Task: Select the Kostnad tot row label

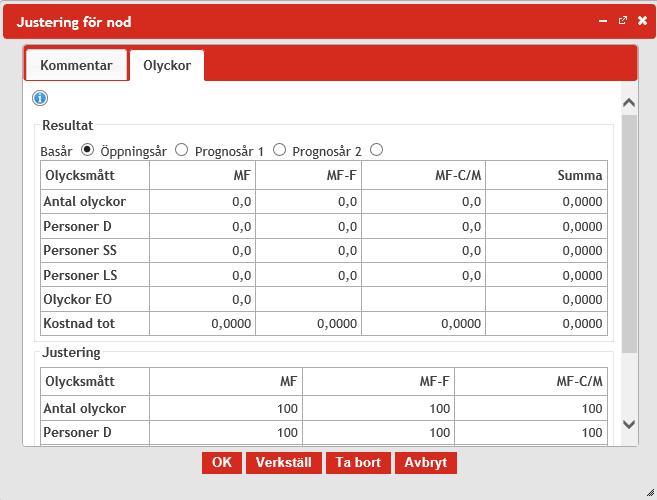Action: (x=79, y=324)
